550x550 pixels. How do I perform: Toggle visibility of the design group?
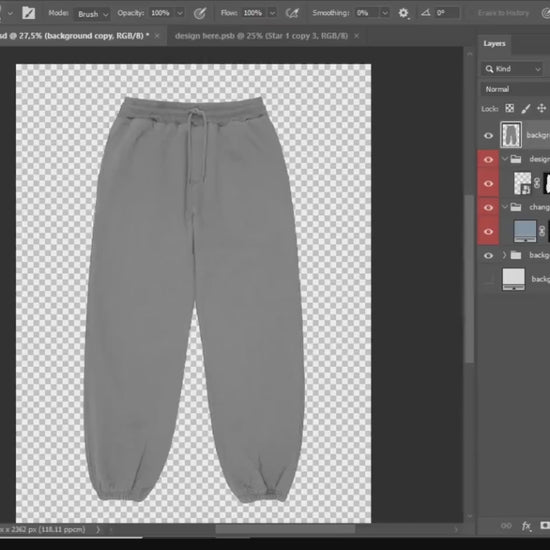coord(488,160)
